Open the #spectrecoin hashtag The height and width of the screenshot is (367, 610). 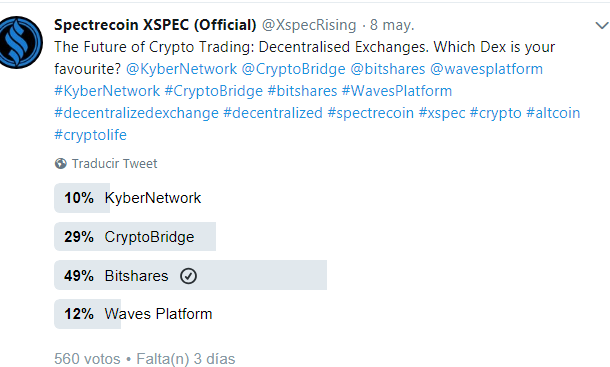tap(370, 113)
